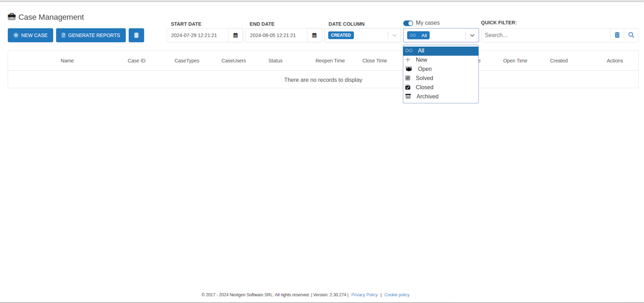Viewport: 644px width, 303px height.
Task: Click the Reopen Time column header
Action: (x=330, y=61)
